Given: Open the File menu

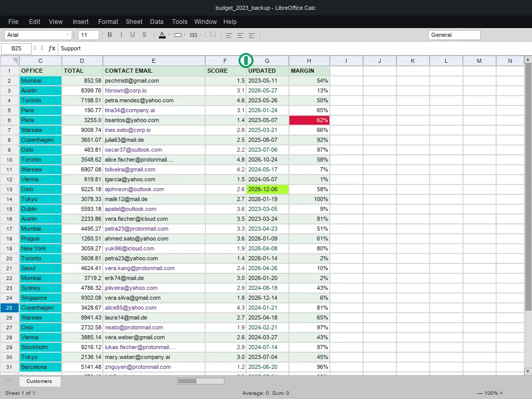Looking at the screenshot, I should coord(13,22).
